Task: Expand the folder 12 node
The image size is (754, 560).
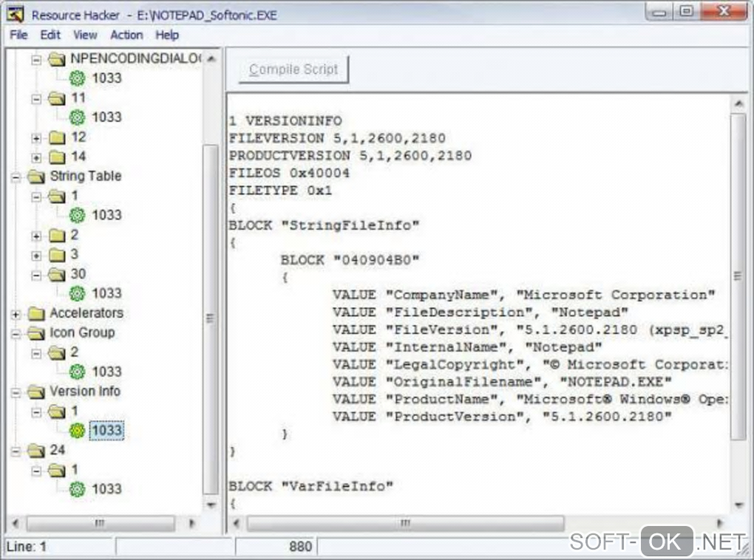Action: [36, 138]
